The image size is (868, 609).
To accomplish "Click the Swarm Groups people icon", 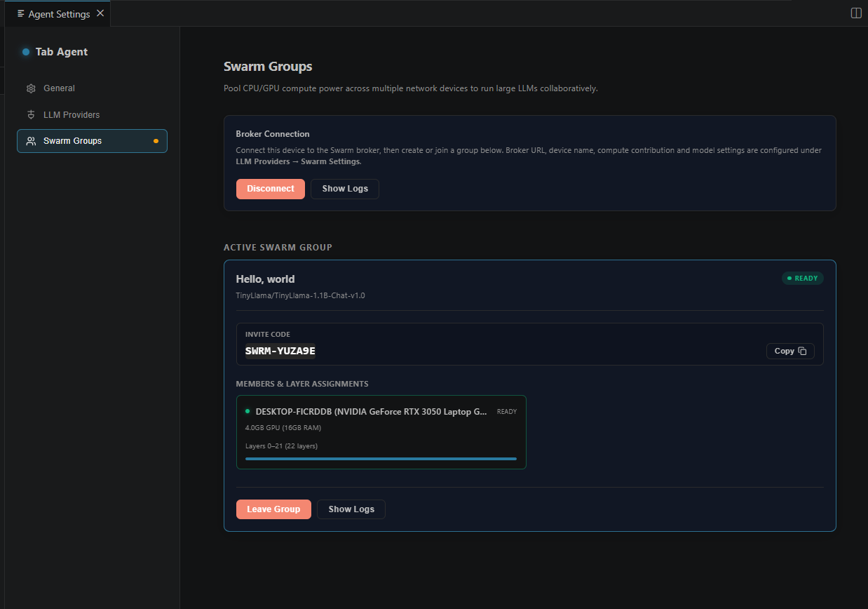I will (31, 141).
